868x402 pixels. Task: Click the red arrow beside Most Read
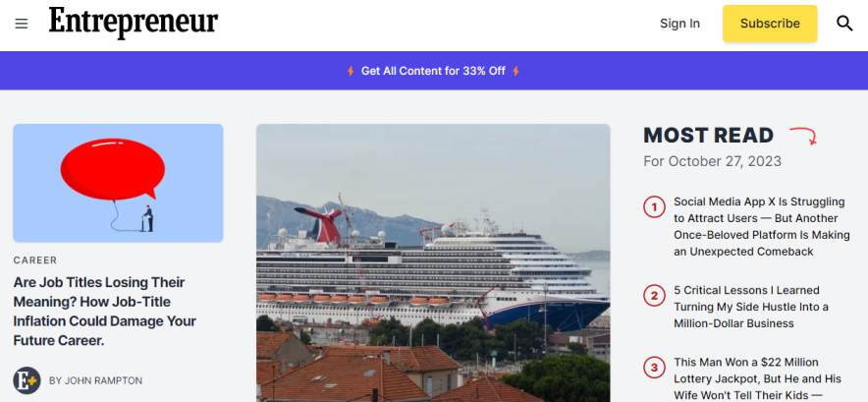(x=803, y=137)
